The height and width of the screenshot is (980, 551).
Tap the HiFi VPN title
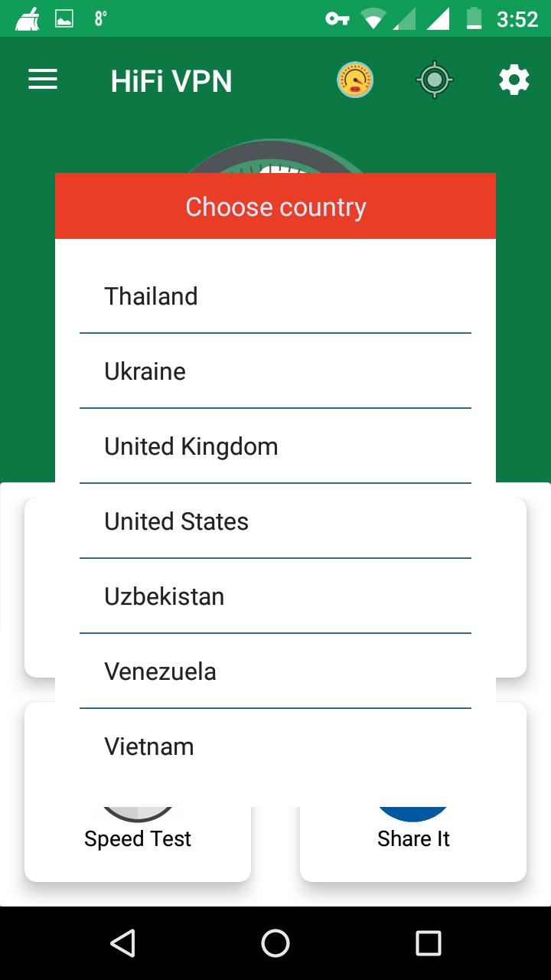(171, 81)
